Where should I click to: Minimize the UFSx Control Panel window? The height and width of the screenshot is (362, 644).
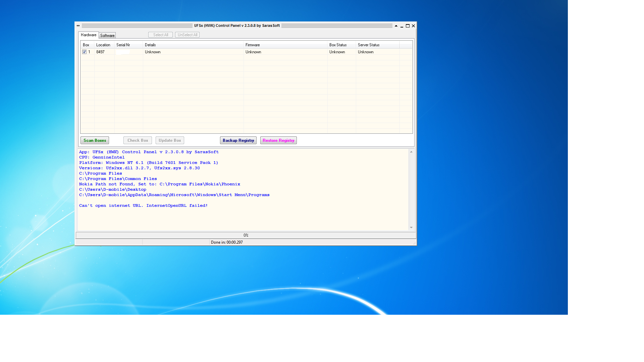pos(402,26)
